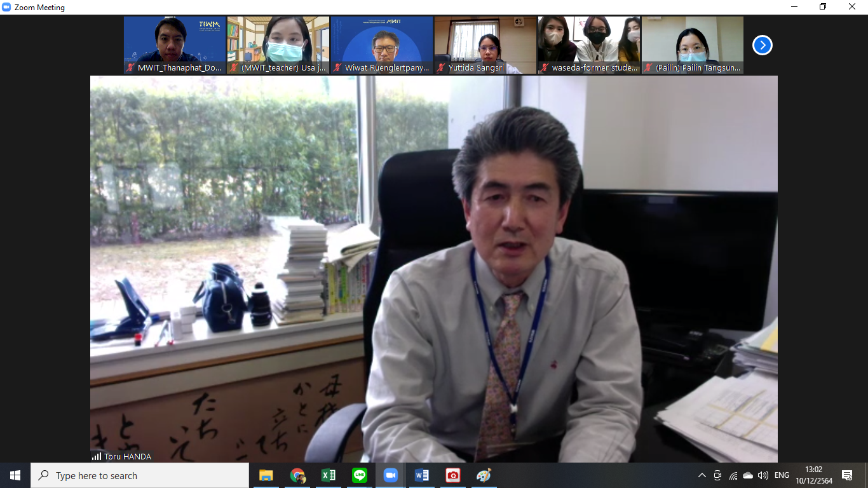This screenshot has width=868, height=488.
Task: Open the Windows Start menu
Action: [15, 475]
